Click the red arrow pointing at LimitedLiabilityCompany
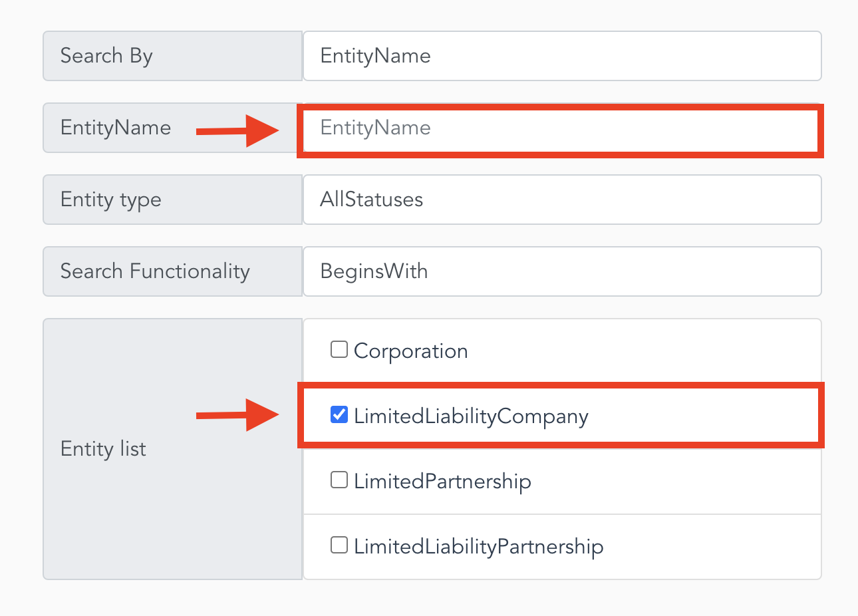 point(237,415)
